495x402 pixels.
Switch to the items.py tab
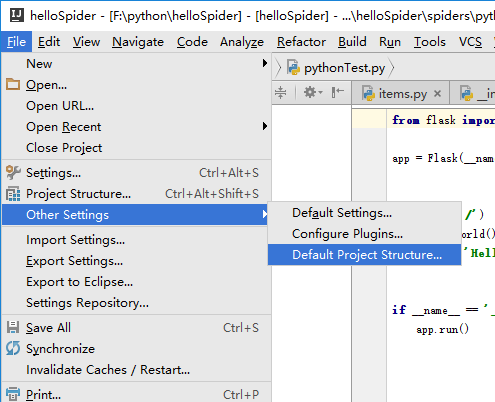click(401, 94)
